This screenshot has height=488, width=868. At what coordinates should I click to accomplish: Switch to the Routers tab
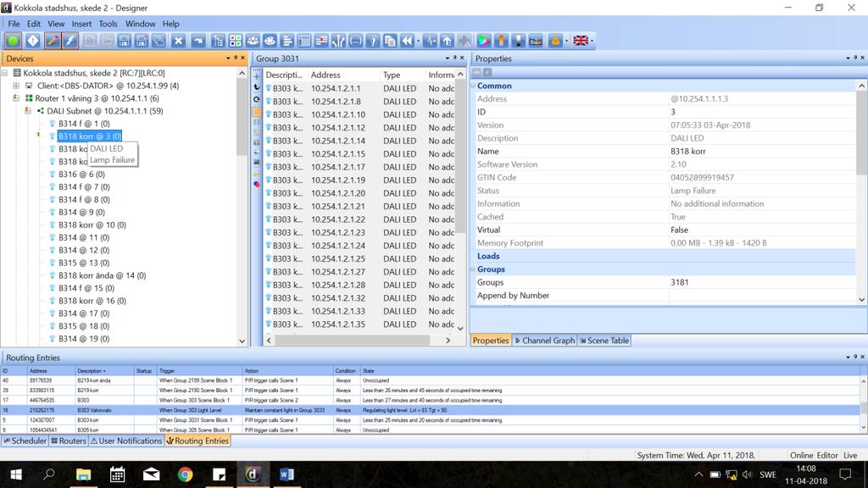coord(69,441)
